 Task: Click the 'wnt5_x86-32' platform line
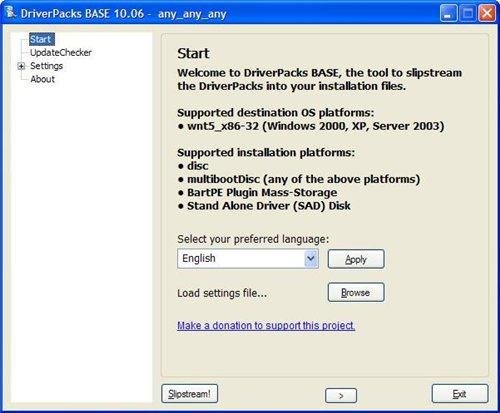(x=311, y=126)
